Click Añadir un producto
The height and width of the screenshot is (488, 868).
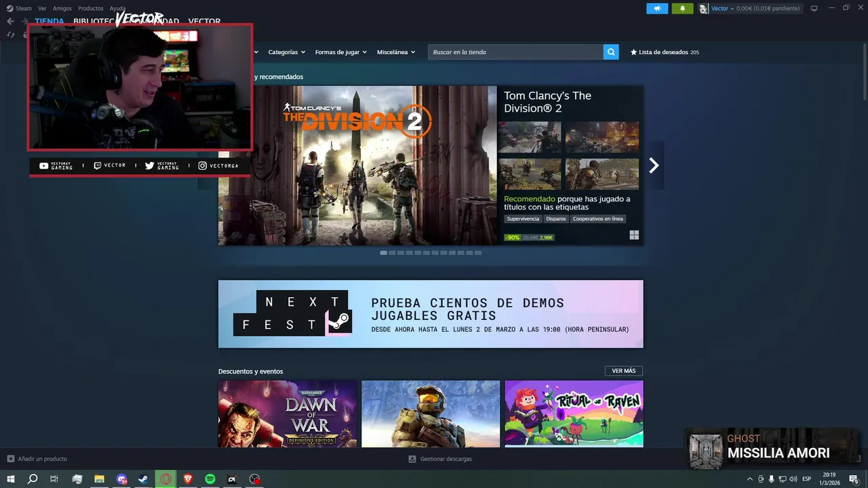tap(42, 459)
